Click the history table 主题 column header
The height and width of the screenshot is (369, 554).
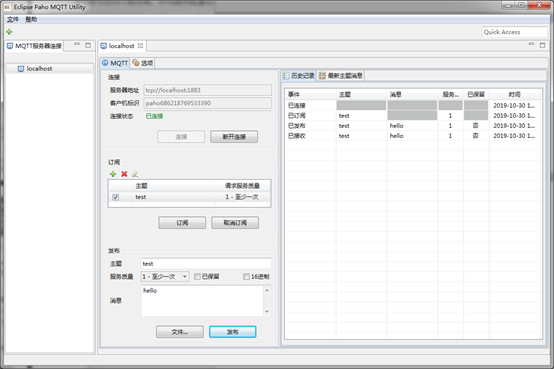click(x=361, y=94)
